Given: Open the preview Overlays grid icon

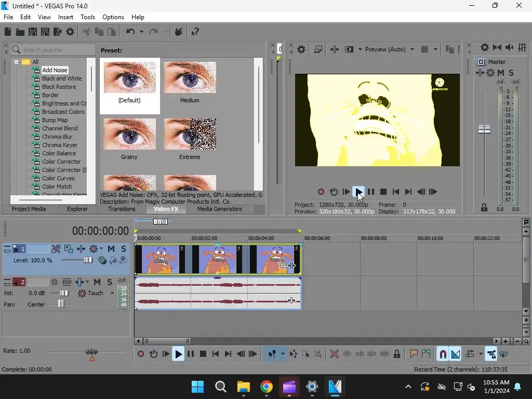Looking at the screenshot, I should coord(424,49).
